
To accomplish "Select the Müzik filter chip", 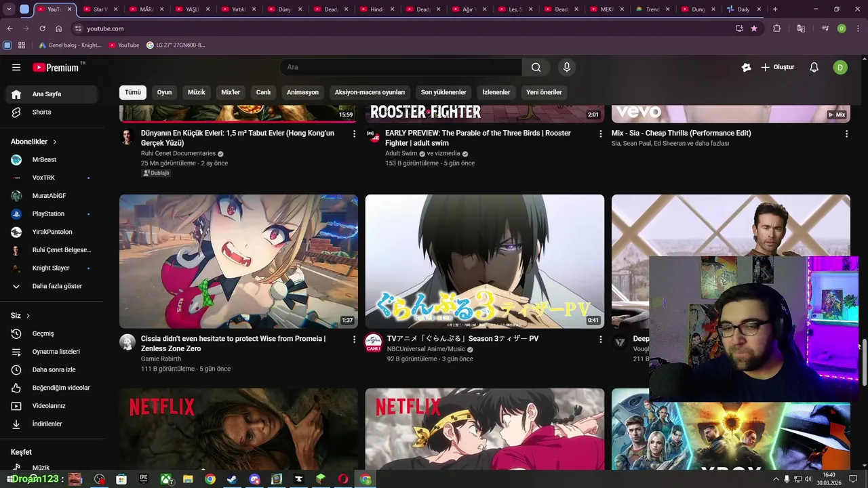I will coord(197,92).
